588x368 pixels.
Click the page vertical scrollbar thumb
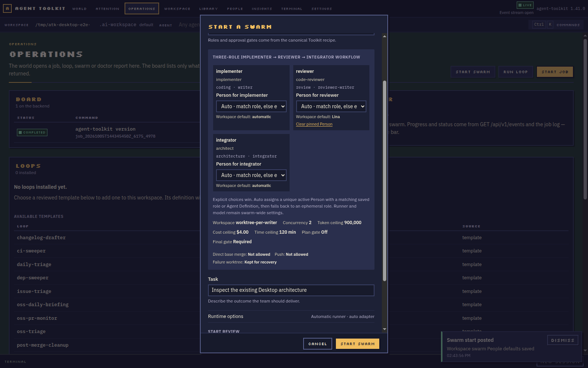(585, 120)
